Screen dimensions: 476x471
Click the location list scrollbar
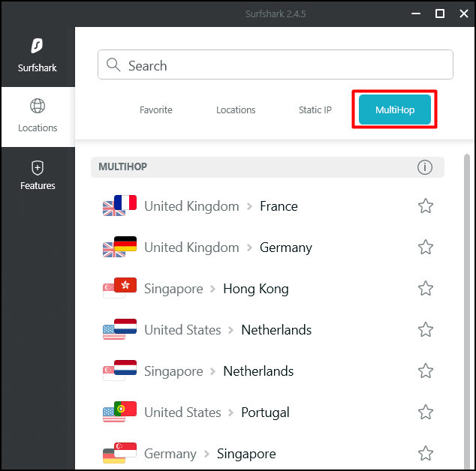(467, 312)
